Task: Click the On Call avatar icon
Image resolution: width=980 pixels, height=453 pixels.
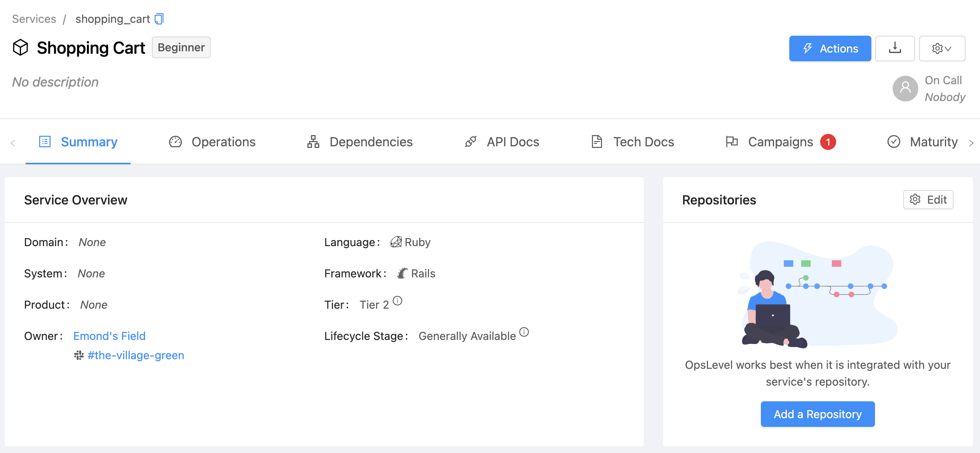Action: click(x=905, y=88)
